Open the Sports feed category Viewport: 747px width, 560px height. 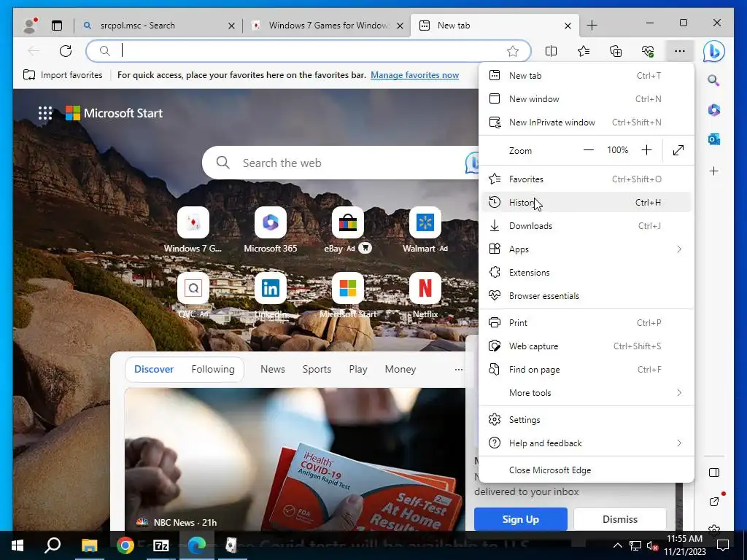coord(317,369)
